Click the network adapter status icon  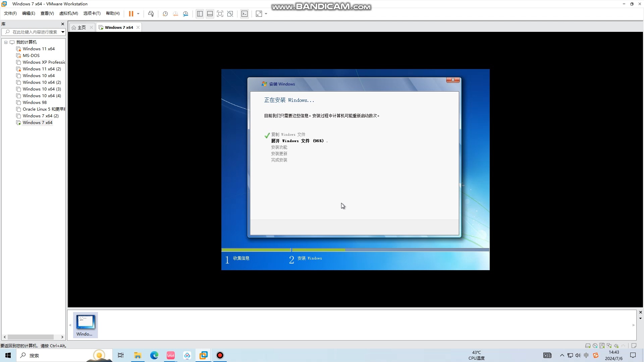pos(609,346)
